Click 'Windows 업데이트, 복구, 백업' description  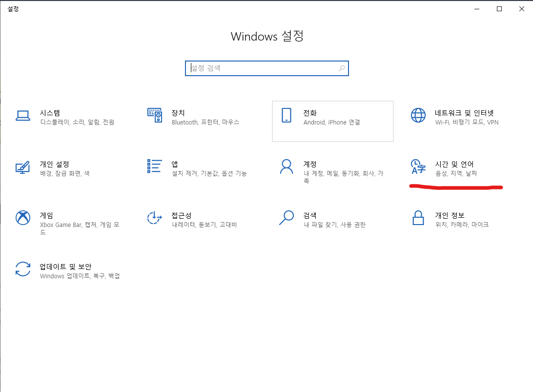coord(80,276)
